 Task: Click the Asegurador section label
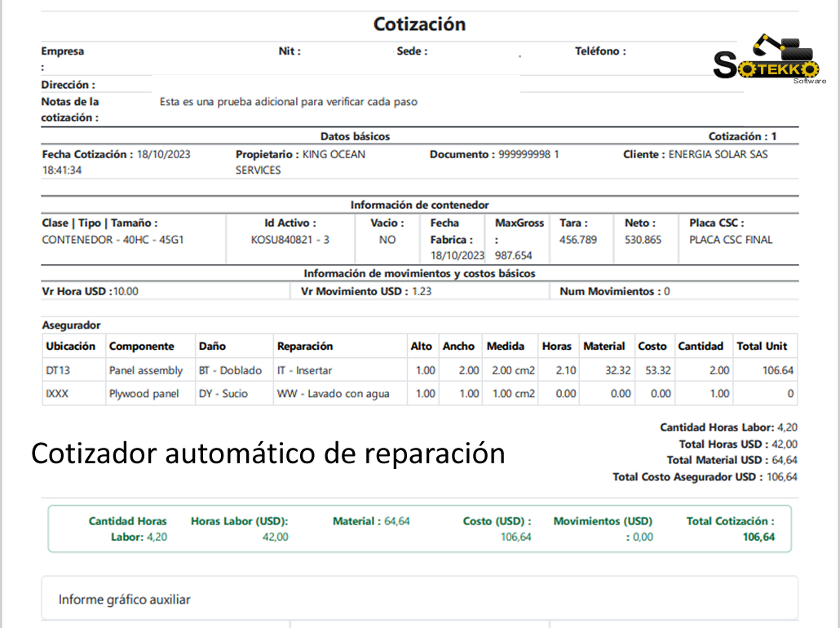coord(71,325)
